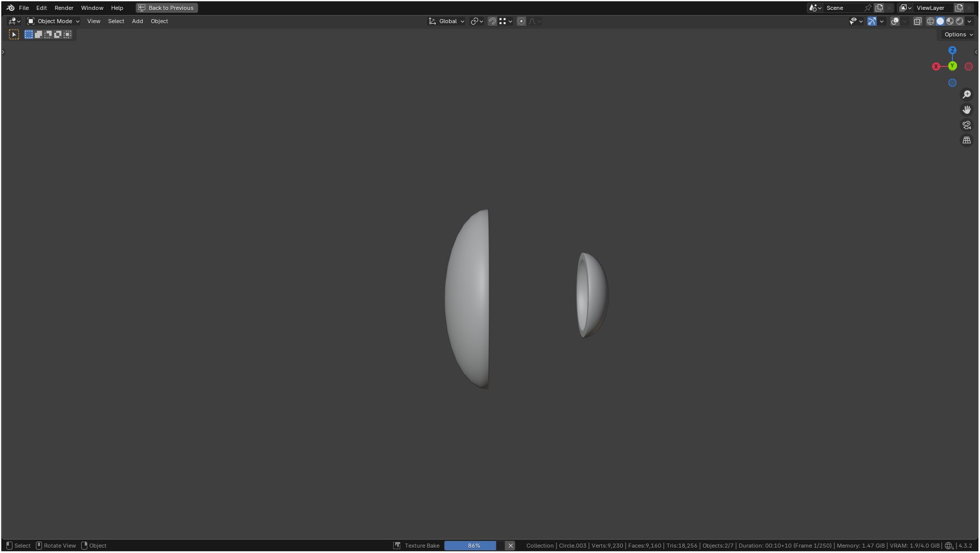Click the Back to Previous button
Image resolution: width=980 pixels, height=553 pixels.
166,8
